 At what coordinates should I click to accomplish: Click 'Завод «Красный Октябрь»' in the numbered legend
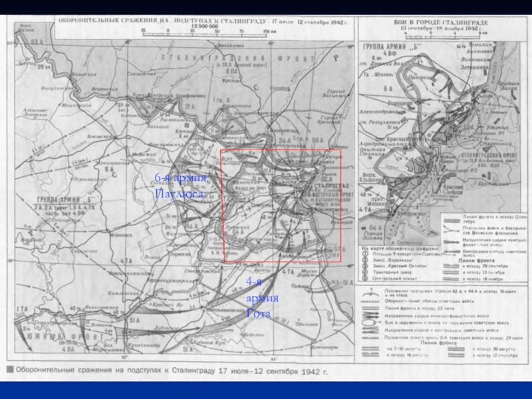tap(401, 265)
